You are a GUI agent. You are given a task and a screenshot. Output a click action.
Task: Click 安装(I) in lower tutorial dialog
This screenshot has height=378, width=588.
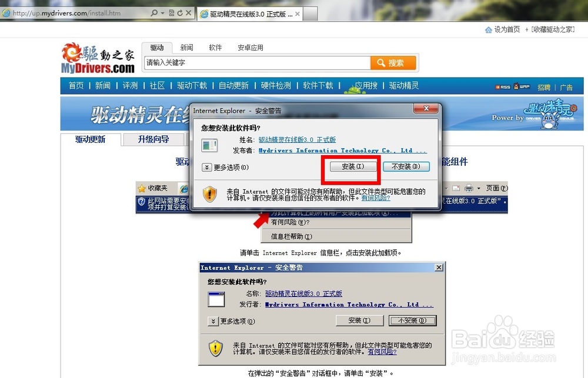[x=360, y=320]
